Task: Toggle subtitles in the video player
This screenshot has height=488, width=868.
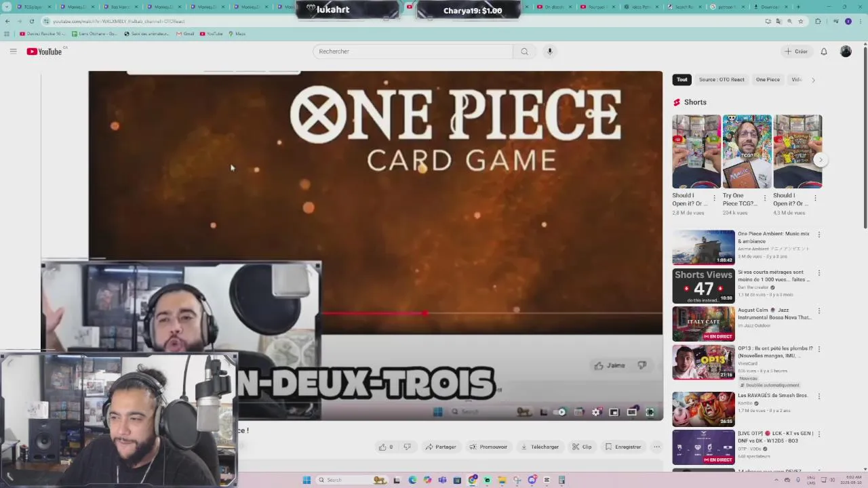Action: point(578,412)
